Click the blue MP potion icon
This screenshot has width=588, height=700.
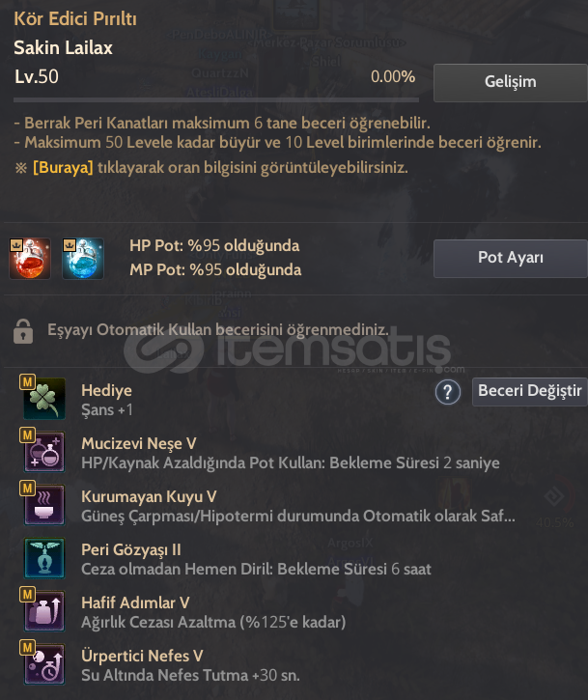[83, 259]
